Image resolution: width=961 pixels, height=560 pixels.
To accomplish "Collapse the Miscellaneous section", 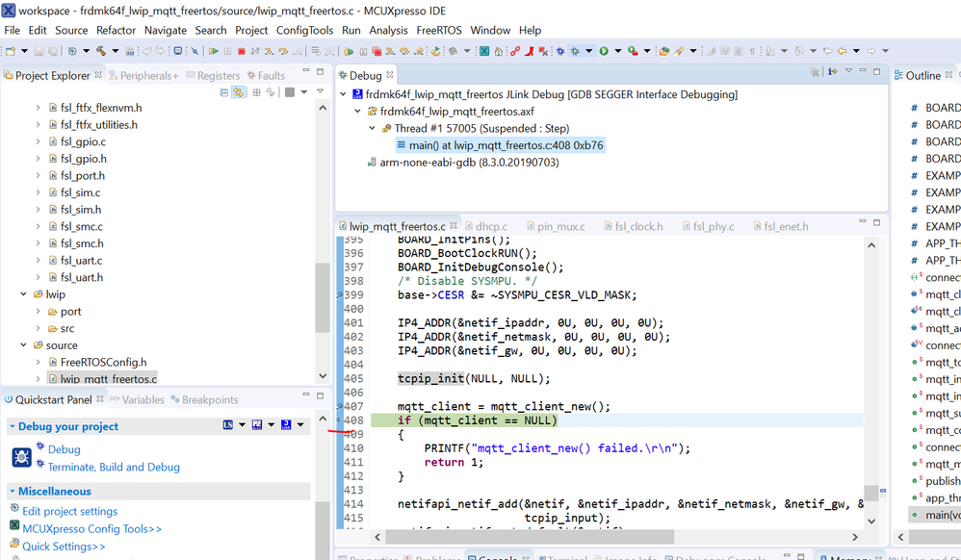I will pos(13,492).
